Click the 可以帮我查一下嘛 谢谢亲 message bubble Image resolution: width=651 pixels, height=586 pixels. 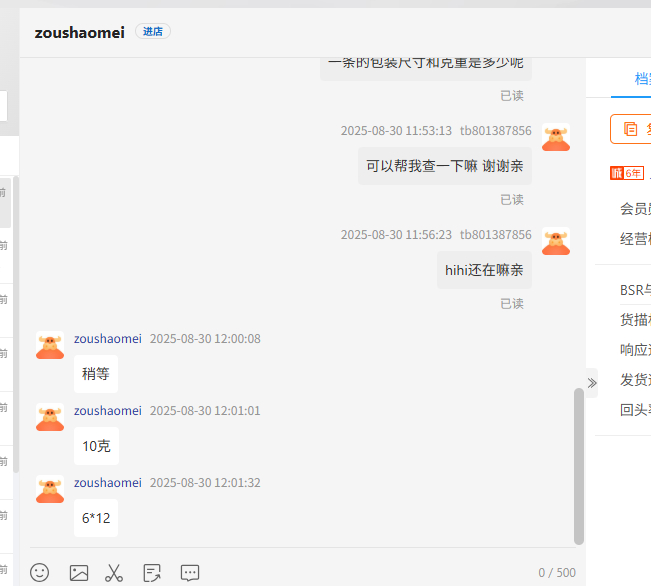[445, 166]
